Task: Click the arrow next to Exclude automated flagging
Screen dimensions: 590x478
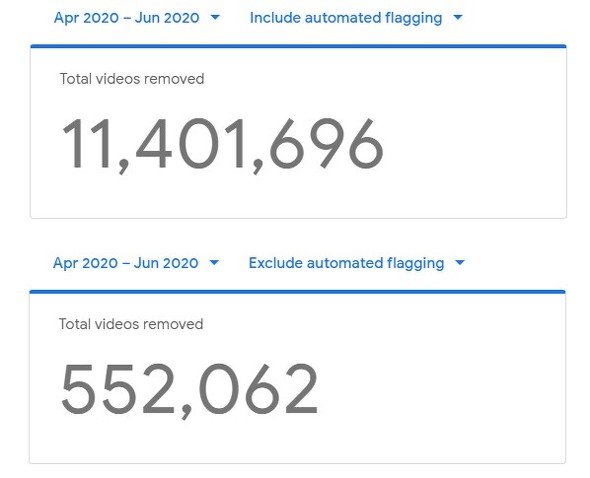Action: pos(460,262)
